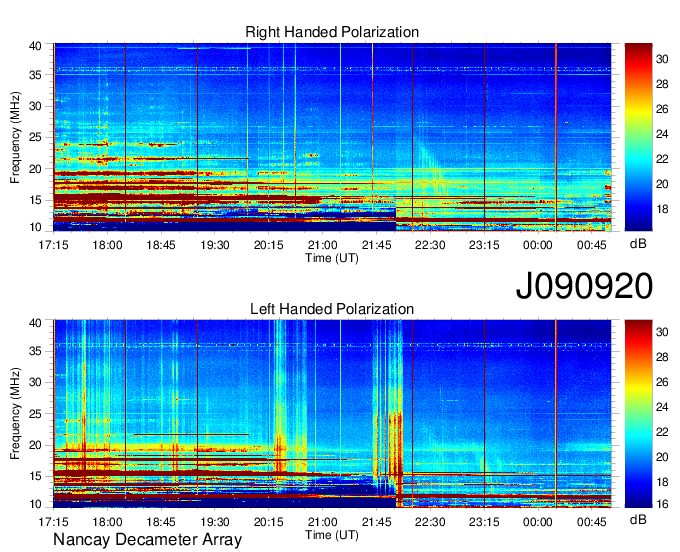Image resolution: width=680 pixels, height=552 pixels.
Task: Click Time (UT) label under Right Handed plot
Action: click(x=332, y=258)
